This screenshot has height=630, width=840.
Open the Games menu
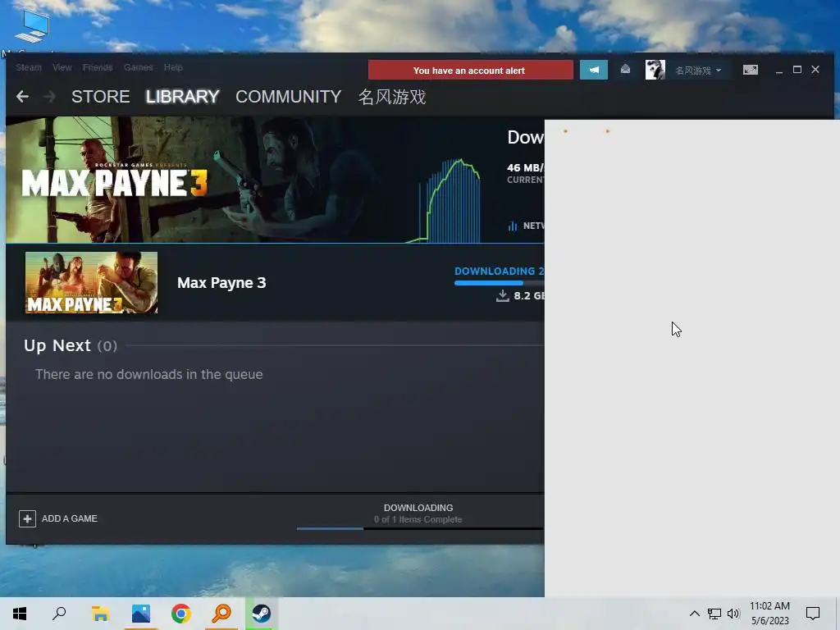click(138, 67)
